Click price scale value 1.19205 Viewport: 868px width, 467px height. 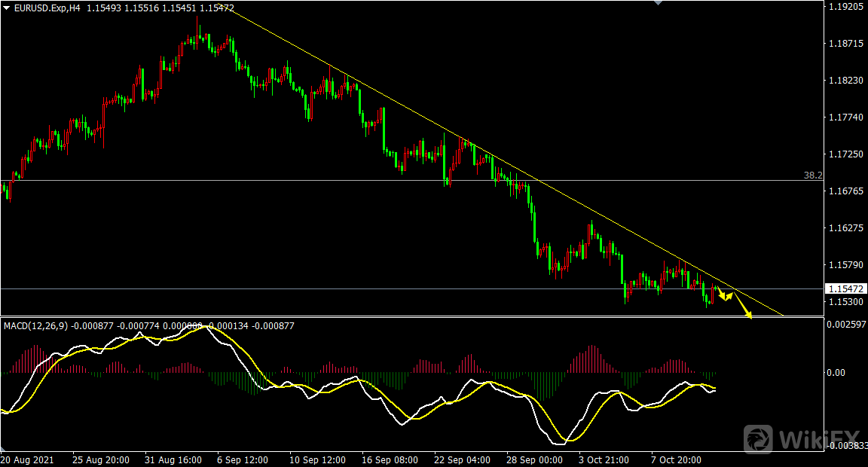(x=846, y=7)
